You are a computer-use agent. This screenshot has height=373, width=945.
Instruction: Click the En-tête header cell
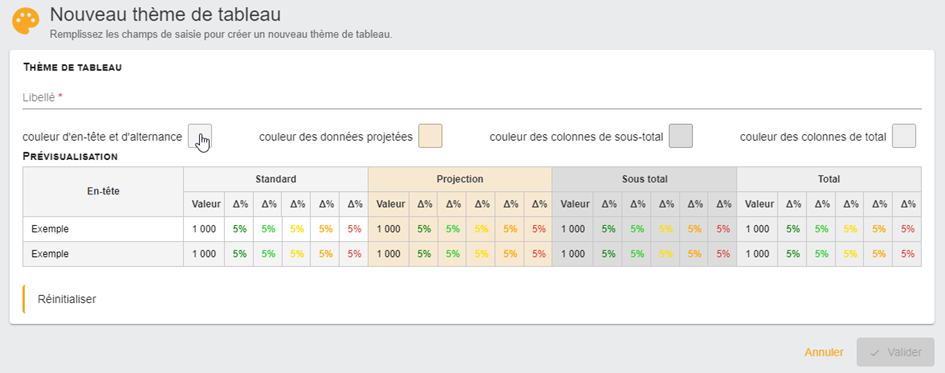click(103, 192)
